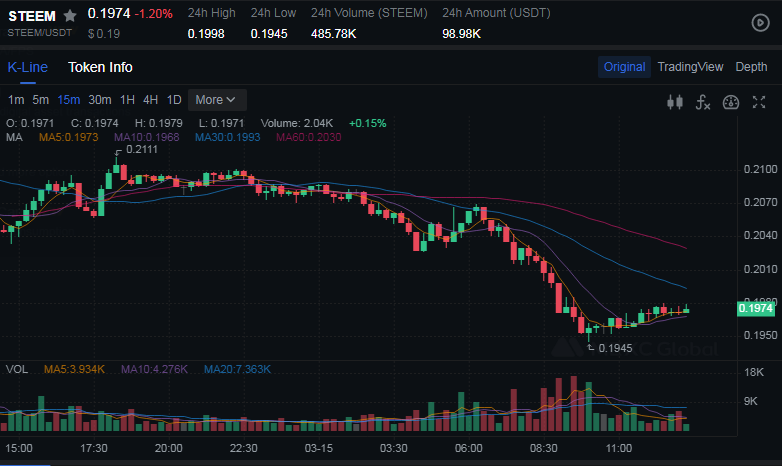Switch chart to Depth view
The width and height of the screenshot is (782, 466).
[751, 67]
